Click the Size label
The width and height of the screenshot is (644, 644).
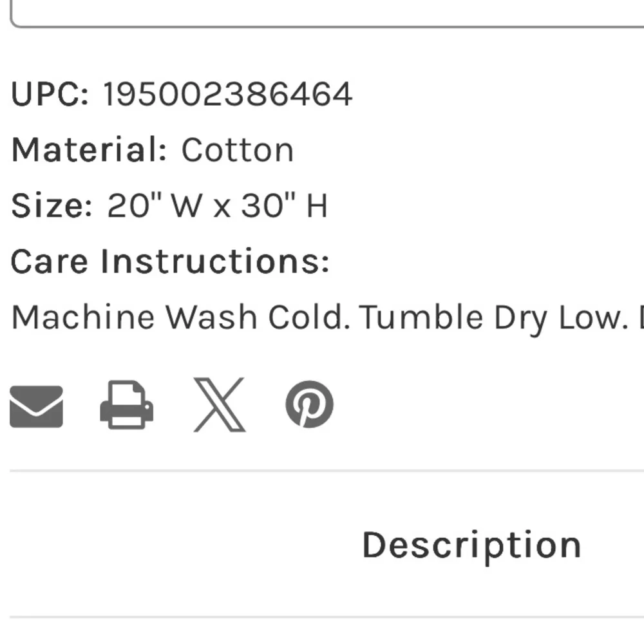point(52,205)
